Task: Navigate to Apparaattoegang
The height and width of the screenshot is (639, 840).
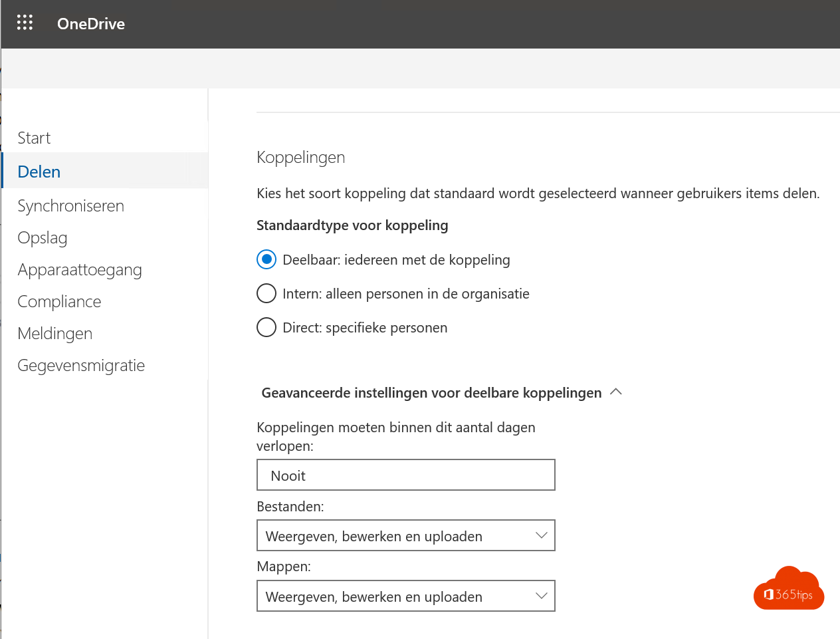Action: (80, 269)
